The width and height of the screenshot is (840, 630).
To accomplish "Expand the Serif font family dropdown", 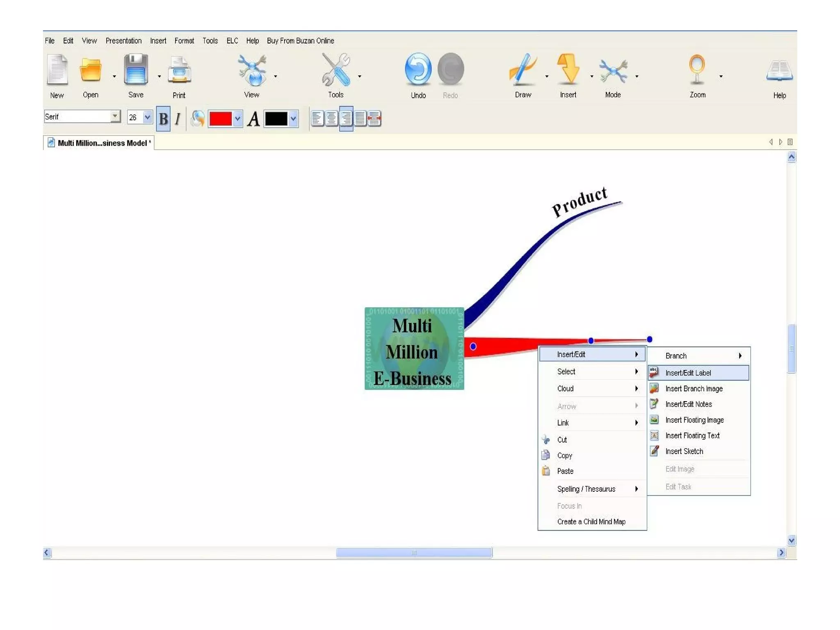I will (x=115, y=116).
